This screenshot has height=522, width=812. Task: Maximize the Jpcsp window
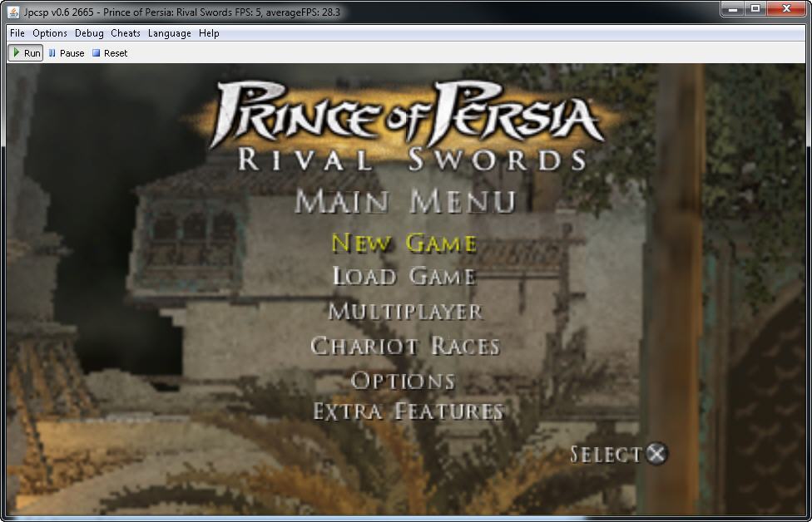tap(755, 9)
